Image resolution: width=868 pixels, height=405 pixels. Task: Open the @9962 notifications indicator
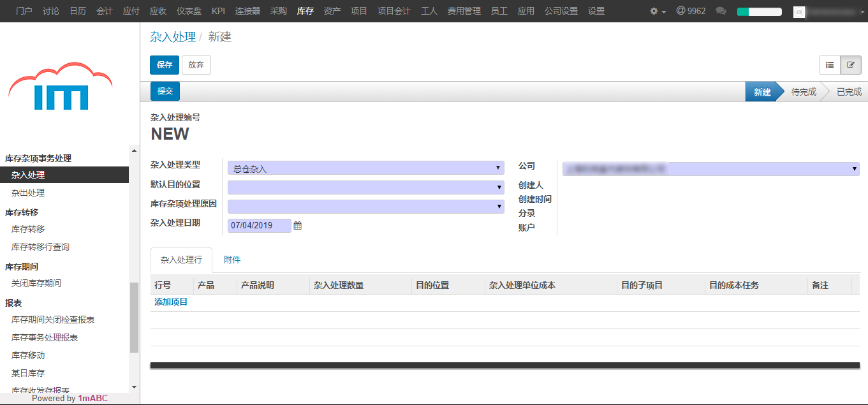tap(691, 11)
